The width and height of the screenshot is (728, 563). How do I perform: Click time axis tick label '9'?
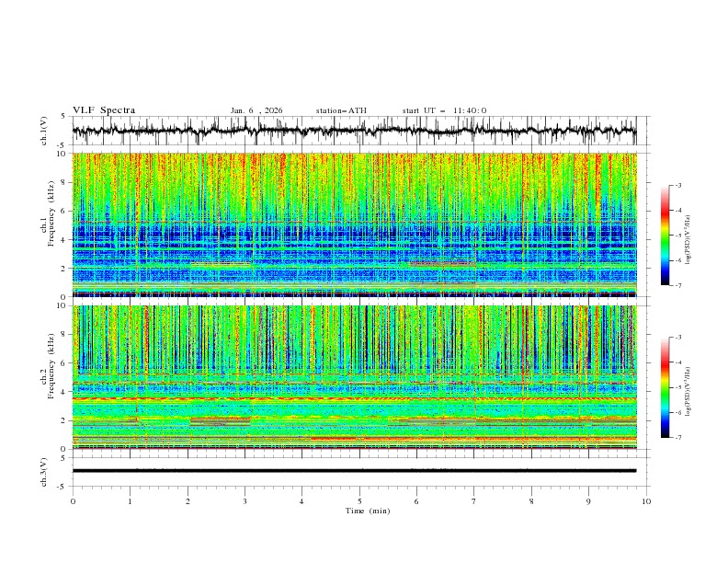588,501
